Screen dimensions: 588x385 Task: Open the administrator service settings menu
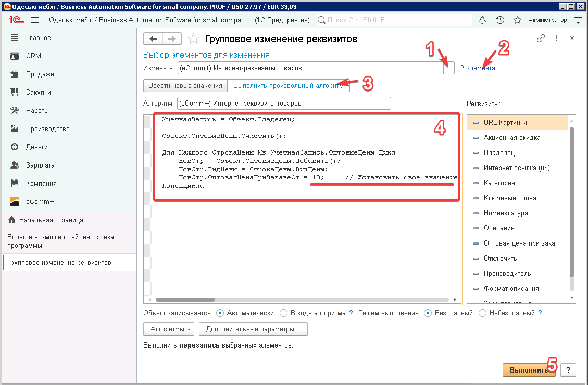pos(578,20)
